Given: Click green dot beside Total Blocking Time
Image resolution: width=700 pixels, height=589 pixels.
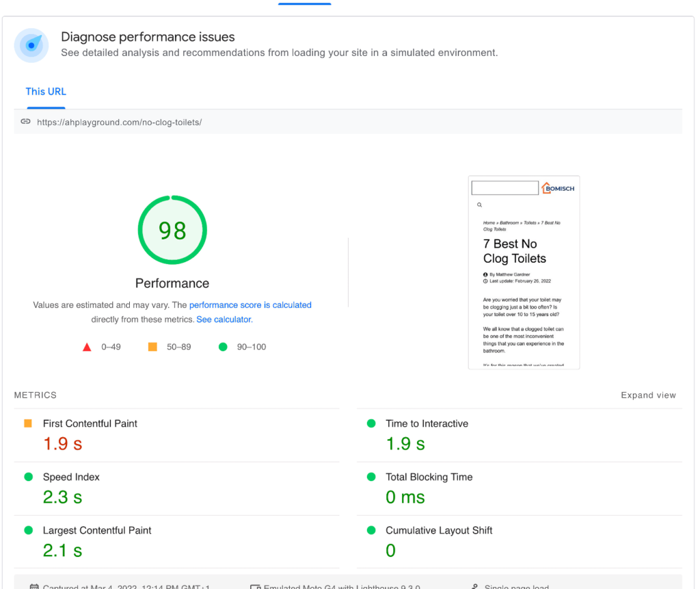Looking at the screenshot, I should [371, 477].
